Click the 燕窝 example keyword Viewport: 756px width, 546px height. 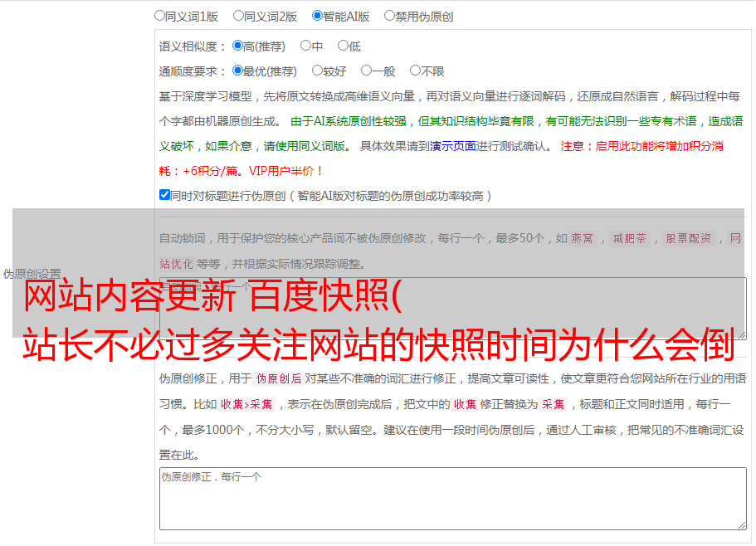point(583,238)
